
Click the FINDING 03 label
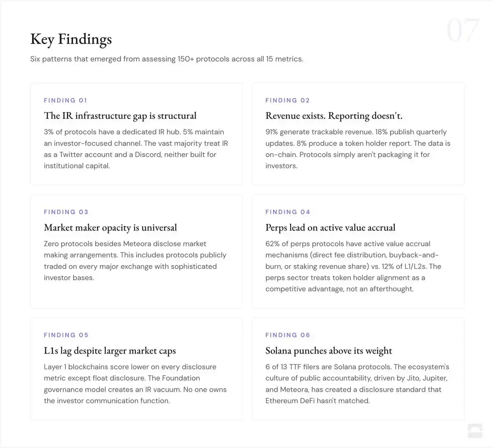click(x=66, y=212)
